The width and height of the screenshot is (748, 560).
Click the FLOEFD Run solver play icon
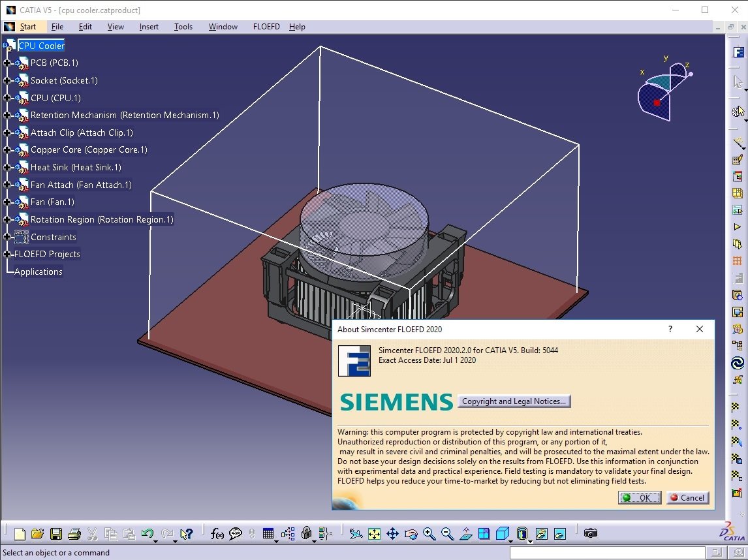point(737,227)
